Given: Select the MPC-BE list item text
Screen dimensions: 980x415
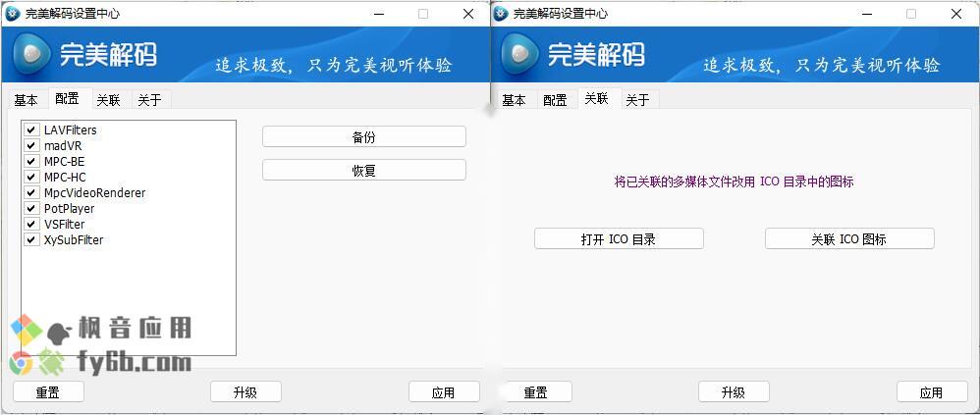Looking at the screenshot, I should tap(65, 161).
